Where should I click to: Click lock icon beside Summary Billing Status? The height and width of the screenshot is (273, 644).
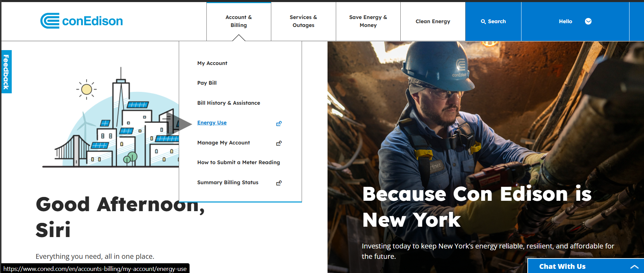point(279,183)
